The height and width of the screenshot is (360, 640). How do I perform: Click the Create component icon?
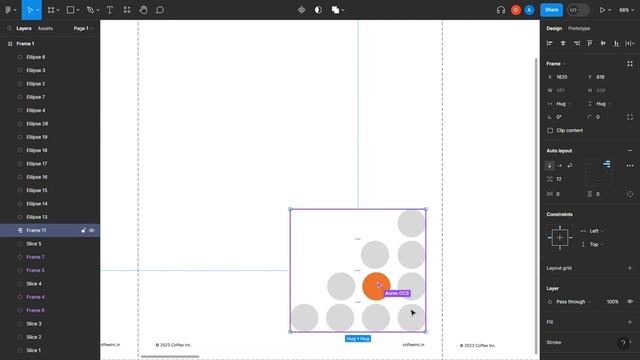pos(301,10)
